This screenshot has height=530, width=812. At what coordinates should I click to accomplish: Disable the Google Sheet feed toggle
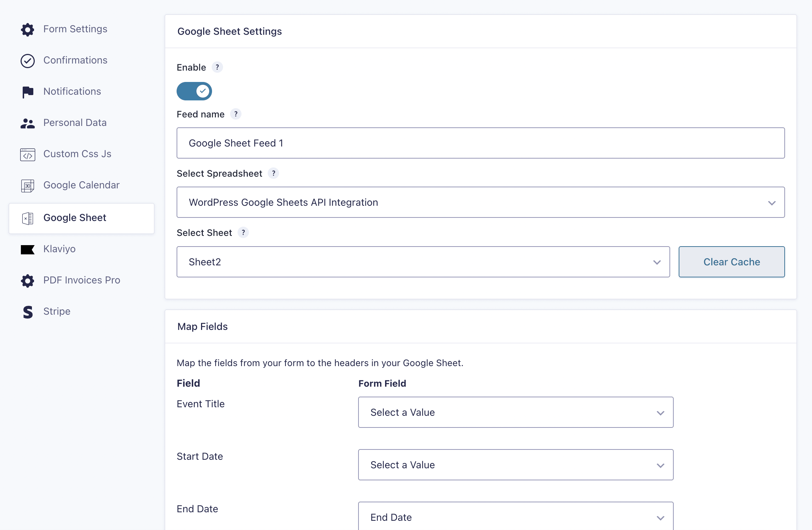(194, 91)
